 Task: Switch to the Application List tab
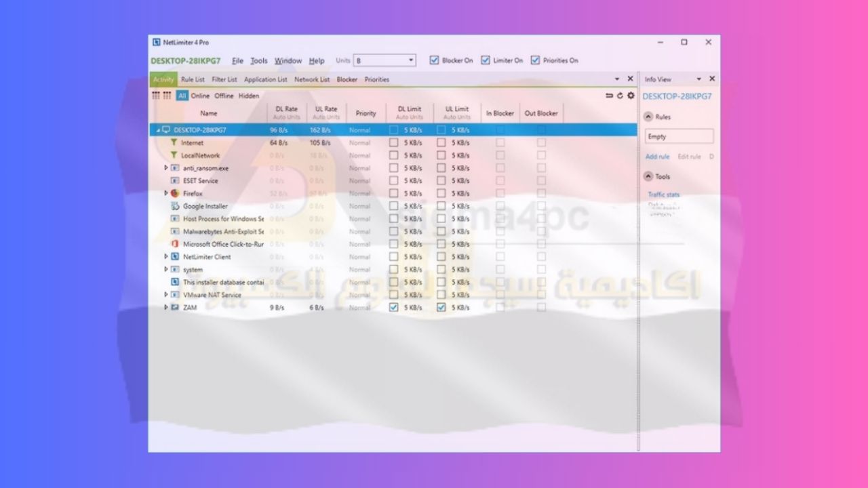[x=266, y=79]
